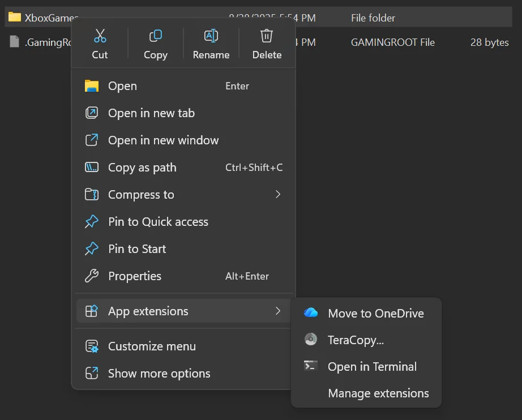This screenshot has width=522, height=420.
Task: Choose Copy as path
Action: (x=183, y=167)
